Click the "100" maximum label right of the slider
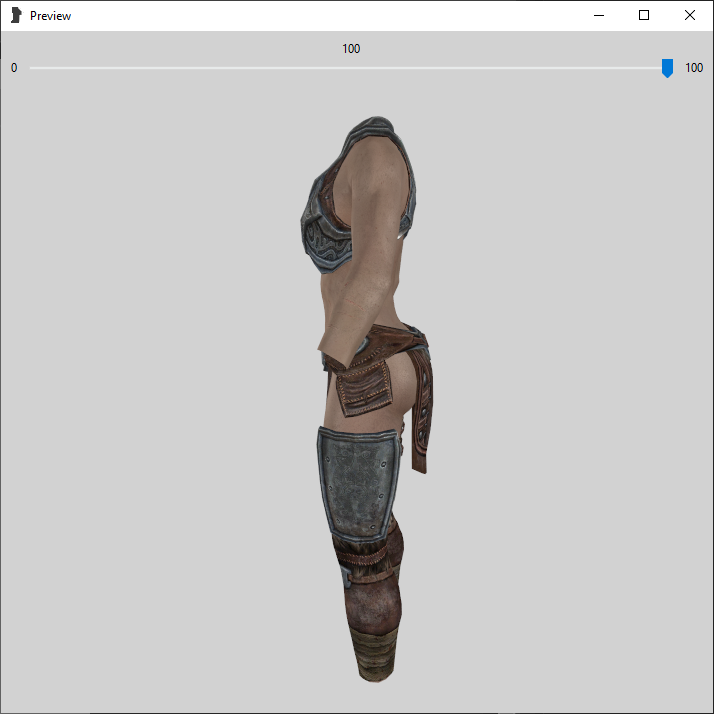Viewport: 714px width, 714px height. click(x=694, y=68)
